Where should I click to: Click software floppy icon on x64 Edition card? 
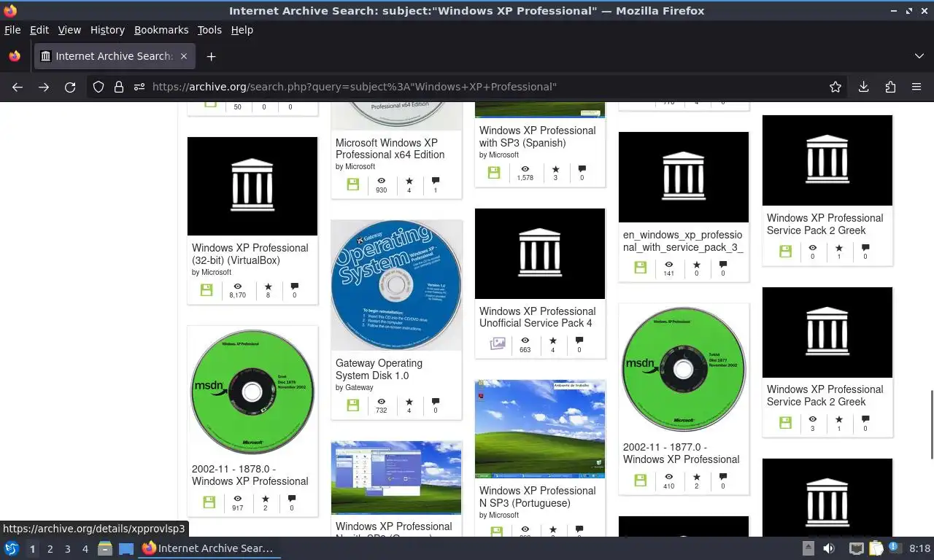pos(353,184)
